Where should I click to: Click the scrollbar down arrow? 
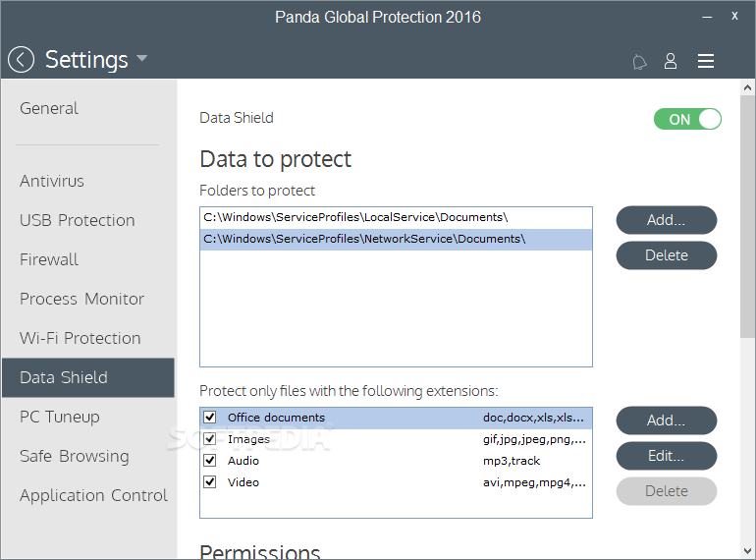point(747,551)
